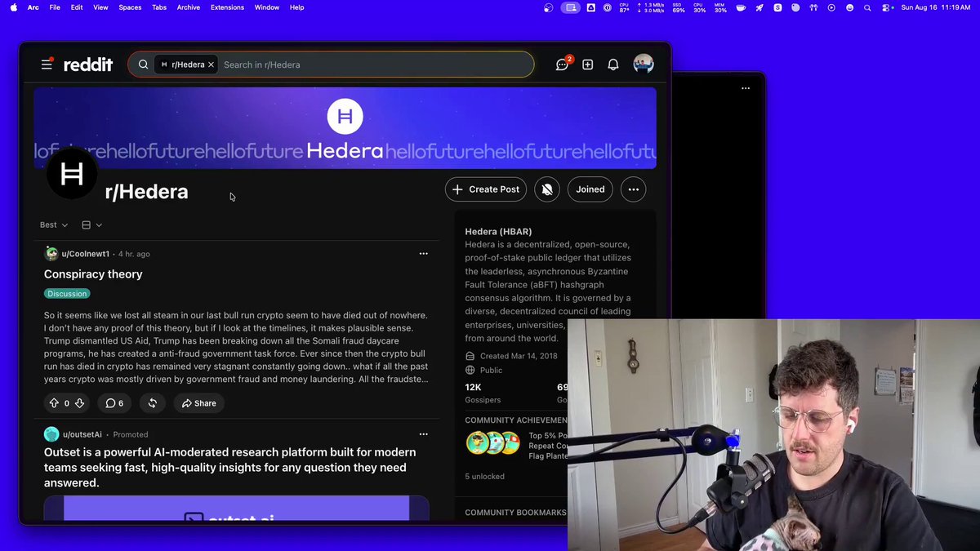The height and width of the screenshot is (551, 980).
Task: Open the user profile avatar menu
Action: tap(644, 64)
